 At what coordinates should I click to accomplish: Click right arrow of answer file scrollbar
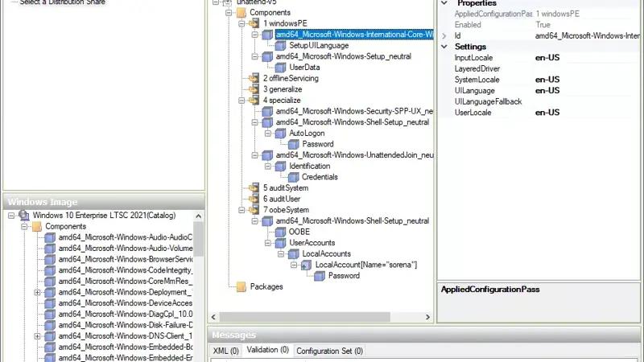pos(427,317)
